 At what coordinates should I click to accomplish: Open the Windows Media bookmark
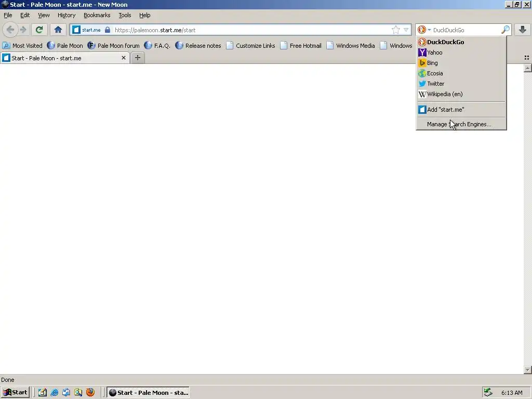[351, 46]
